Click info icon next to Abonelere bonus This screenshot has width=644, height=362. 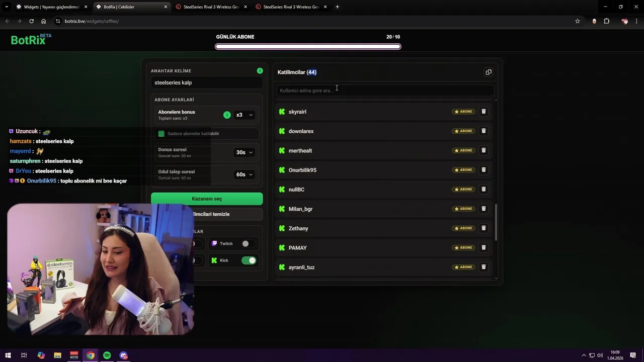[227, 115]
